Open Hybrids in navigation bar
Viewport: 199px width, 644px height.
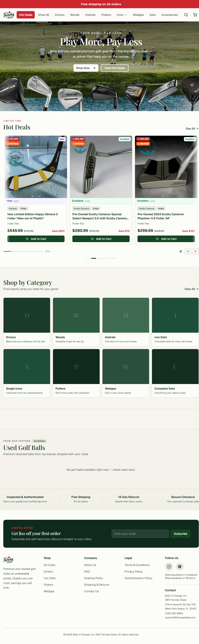coord(90,15)
